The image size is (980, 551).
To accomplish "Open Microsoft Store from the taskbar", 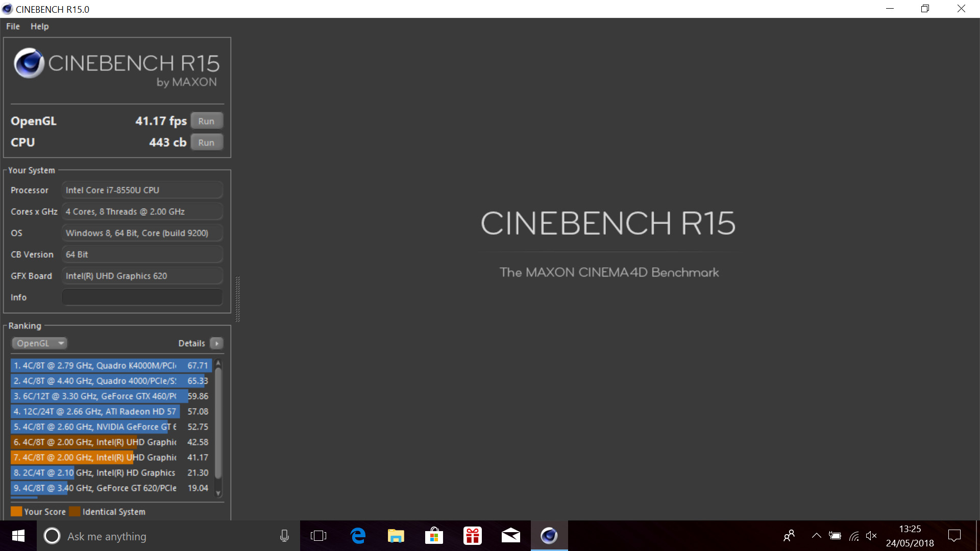I will 434,536.
